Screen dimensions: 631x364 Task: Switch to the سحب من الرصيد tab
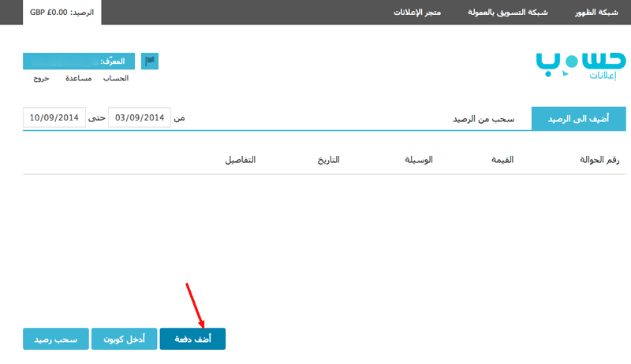click(484, 119)
